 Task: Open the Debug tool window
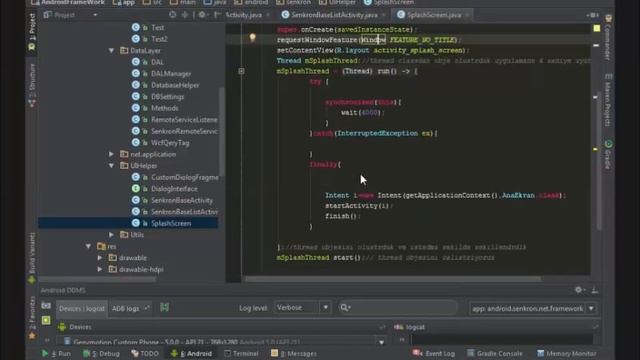pos(101,354)
